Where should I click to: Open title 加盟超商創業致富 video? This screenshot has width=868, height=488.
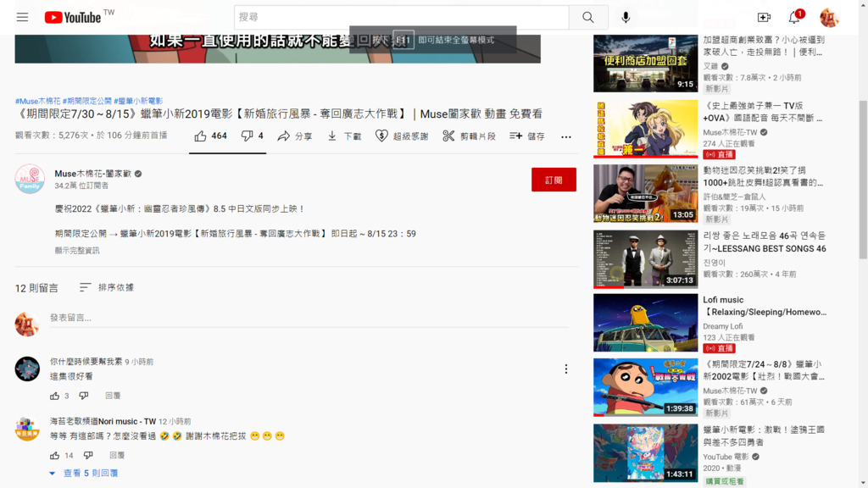point(764,46)
